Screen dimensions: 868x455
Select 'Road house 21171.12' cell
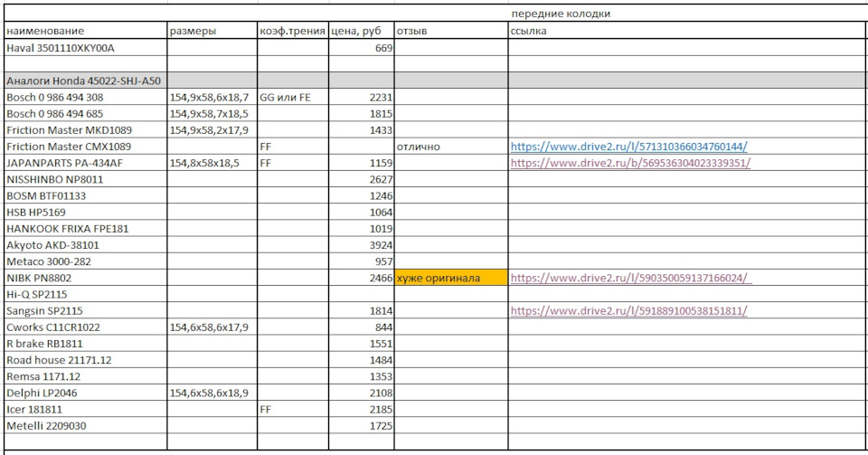pyautogui.click(x=85, y=360)
